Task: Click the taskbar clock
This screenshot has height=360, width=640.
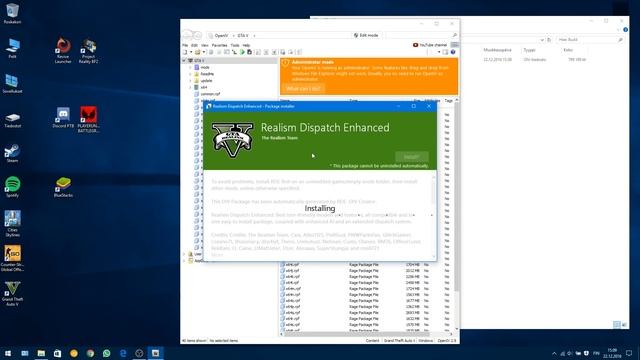Action: (612, 353)
